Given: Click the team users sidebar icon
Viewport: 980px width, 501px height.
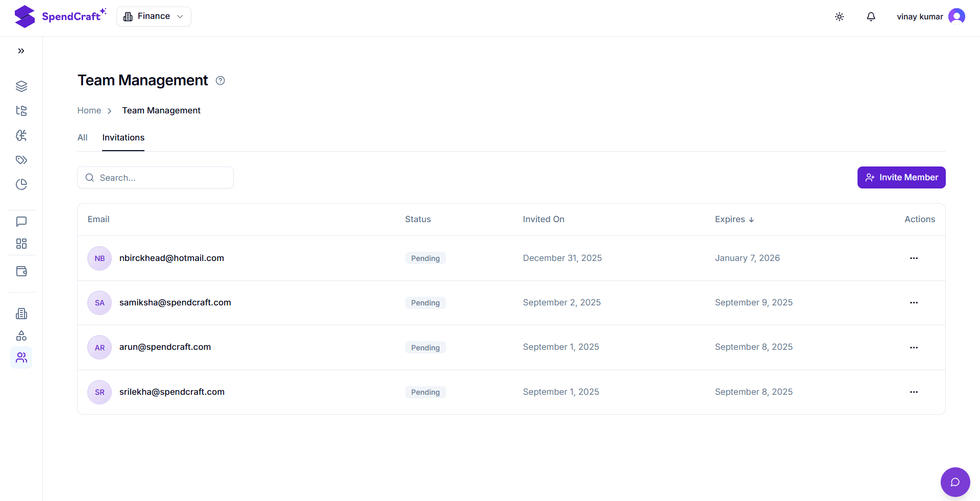Looking at the screenshot, I should [x=21, y=357].
